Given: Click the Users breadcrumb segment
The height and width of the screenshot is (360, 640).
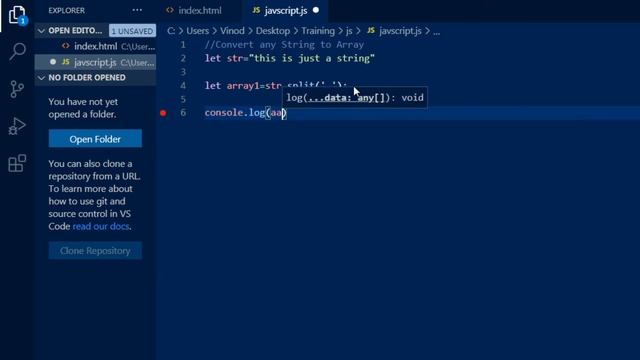Looking at the screenshot, I should [x=198, y=31].
